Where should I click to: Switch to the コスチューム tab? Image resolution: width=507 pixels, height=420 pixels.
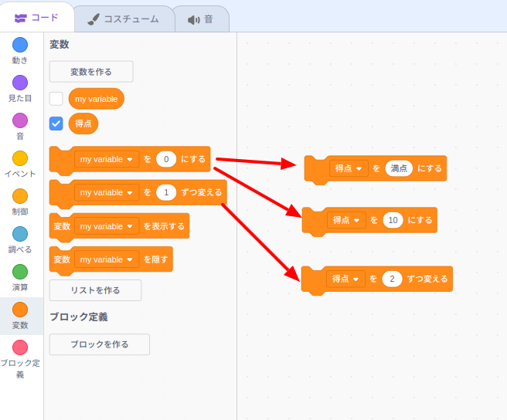124,19
